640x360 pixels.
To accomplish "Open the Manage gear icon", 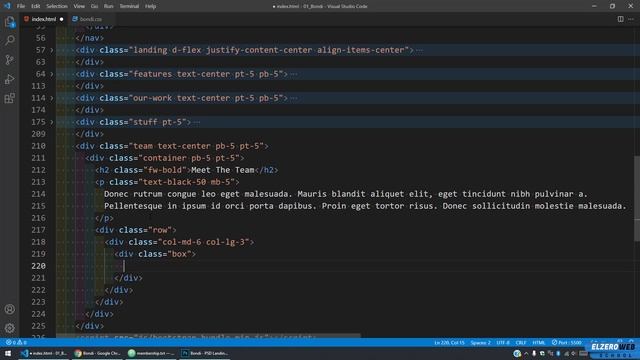I will pyautogui.click(x=9, y=328).
